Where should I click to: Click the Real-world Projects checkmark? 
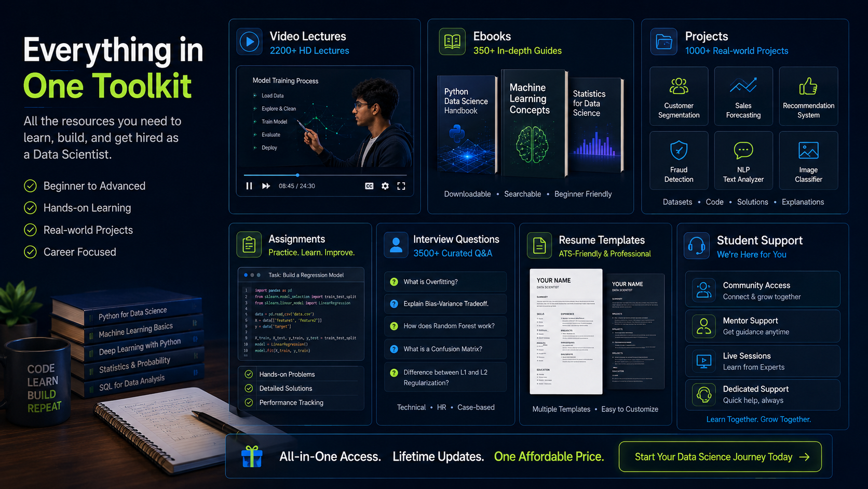31,230
